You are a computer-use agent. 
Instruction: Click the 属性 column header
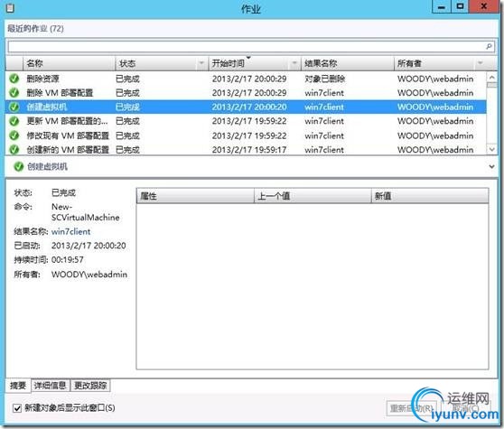[x=195, y=196]
